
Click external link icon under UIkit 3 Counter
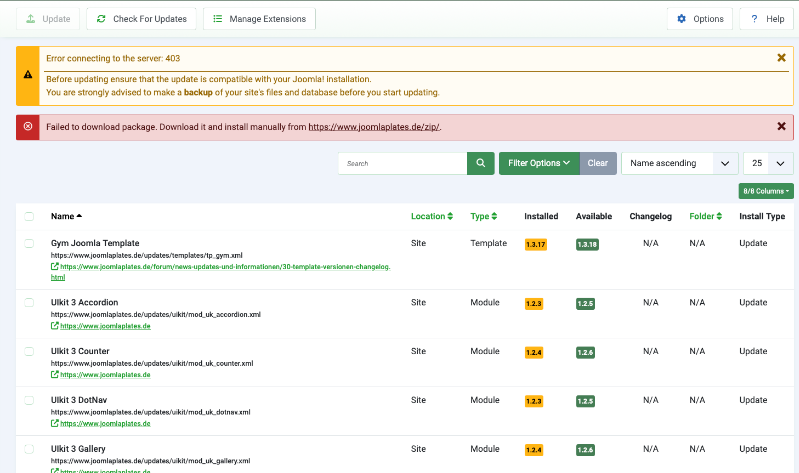tap(55, 374)
